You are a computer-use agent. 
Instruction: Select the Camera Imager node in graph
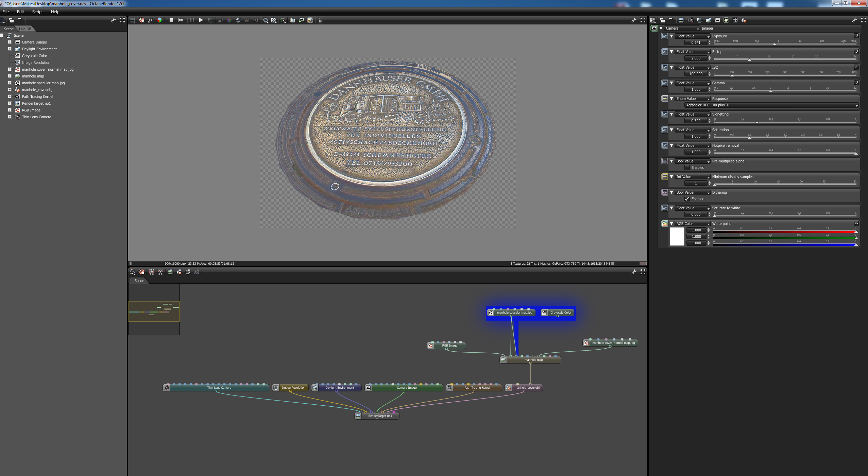tap(407, 388)
